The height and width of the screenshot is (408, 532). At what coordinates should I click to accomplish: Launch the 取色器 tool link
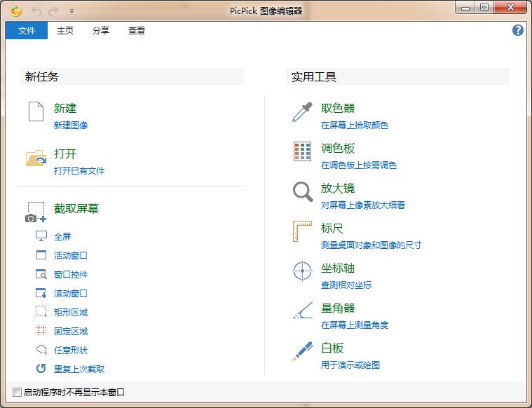(338, 108)
